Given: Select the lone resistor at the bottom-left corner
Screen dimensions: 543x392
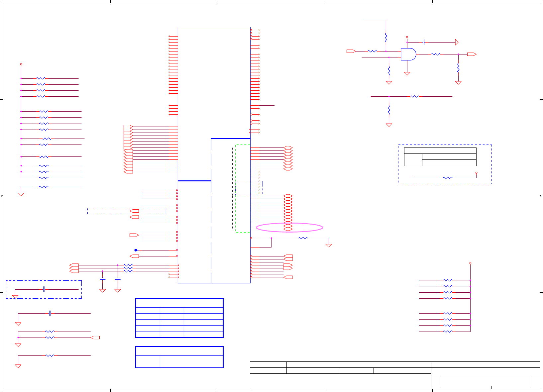Looking at the screenshot, I should pos(50,355).
